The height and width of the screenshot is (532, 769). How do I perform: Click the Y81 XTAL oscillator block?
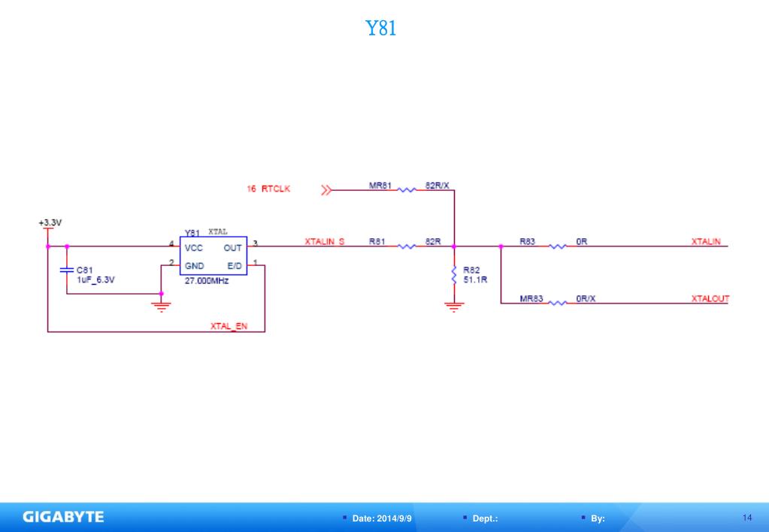(213, 255)
